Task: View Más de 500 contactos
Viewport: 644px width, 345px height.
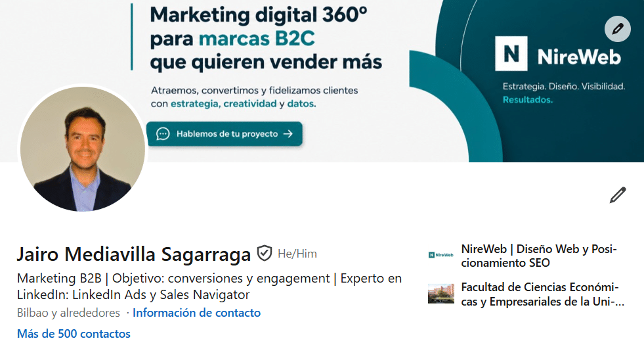Action: tap(74, 333)
